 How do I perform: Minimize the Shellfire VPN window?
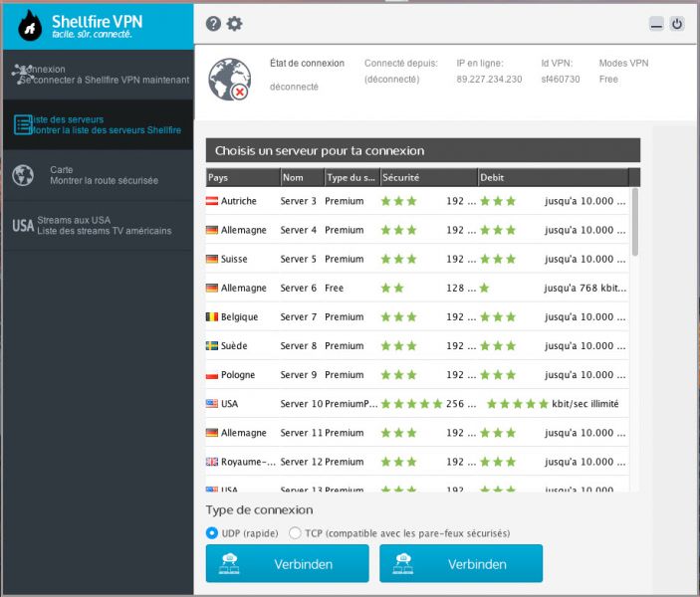pyautogui.click(x=656, y=24)
